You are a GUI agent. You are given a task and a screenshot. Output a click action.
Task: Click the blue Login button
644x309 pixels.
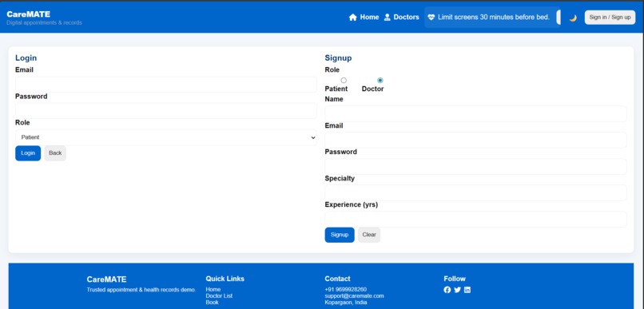28,153
